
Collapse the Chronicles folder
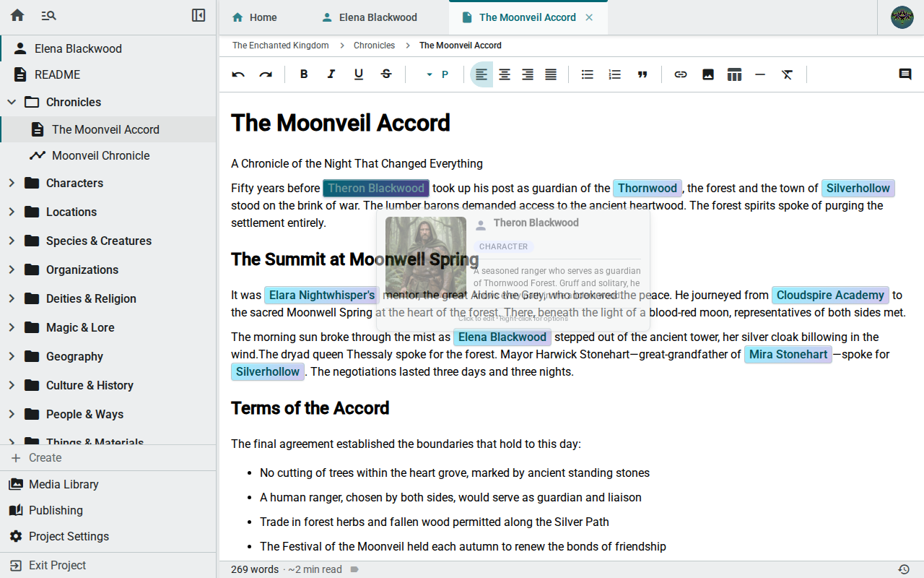point(12,102)
